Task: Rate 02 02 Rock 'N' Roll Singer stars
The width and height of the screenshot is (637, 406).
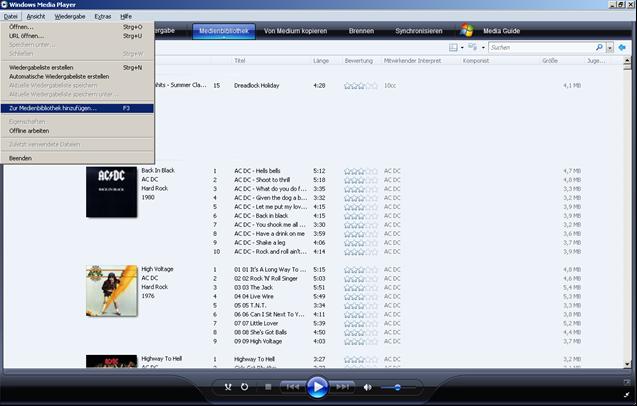Action: 361,279
